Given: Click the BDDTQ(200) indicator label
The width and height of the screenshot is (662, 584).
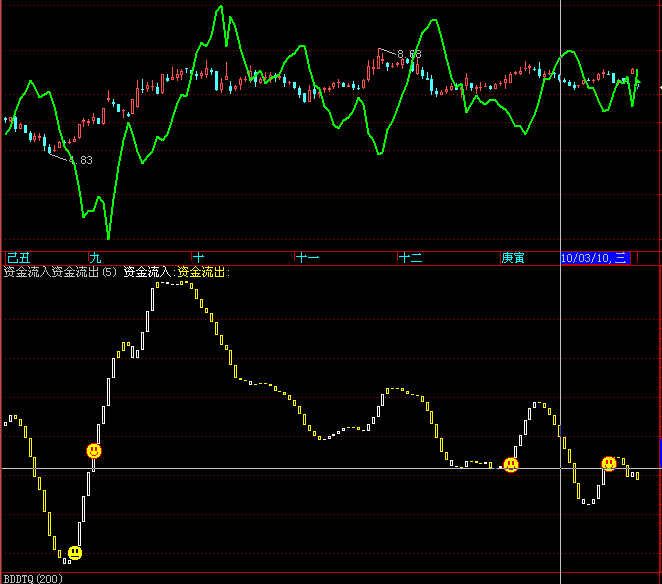Looking at the screenshot, I should (x=33, y=579).
